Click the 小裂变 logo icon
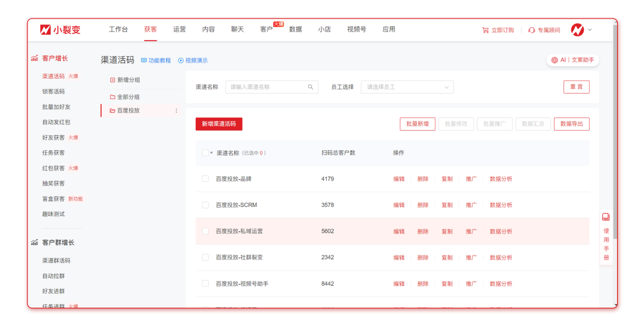 click(45, 30)
